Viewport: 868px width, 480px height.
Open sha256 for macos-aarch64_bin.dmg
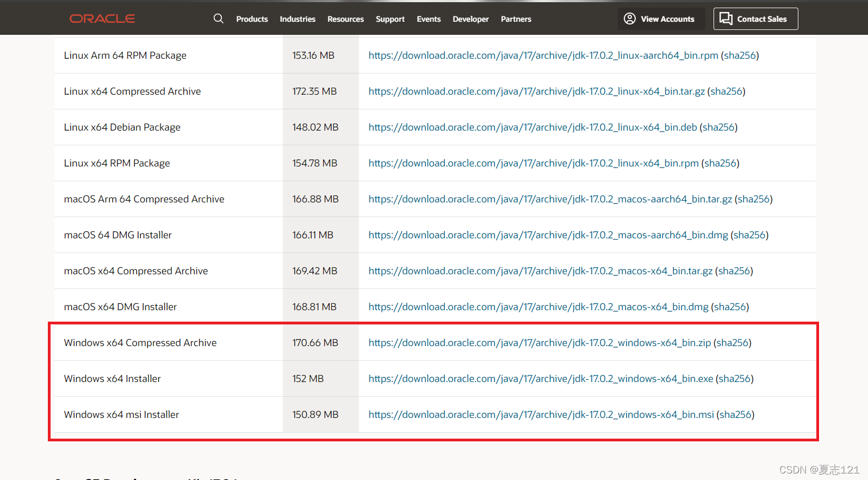click(749, 235)
